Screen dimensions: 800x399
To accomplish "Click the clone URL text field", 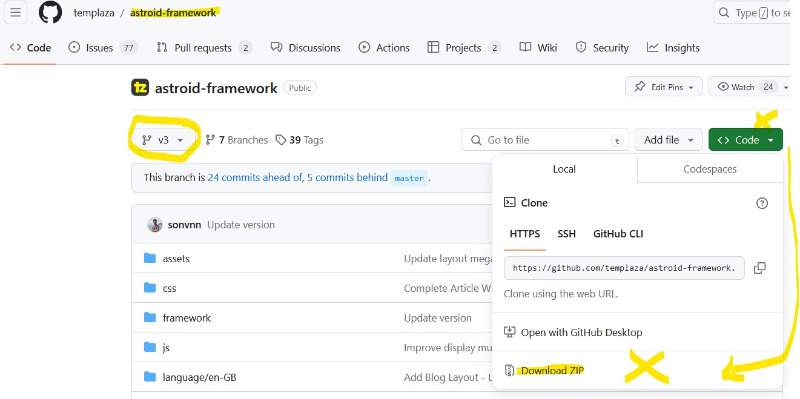I will click(x=624, y=268).
